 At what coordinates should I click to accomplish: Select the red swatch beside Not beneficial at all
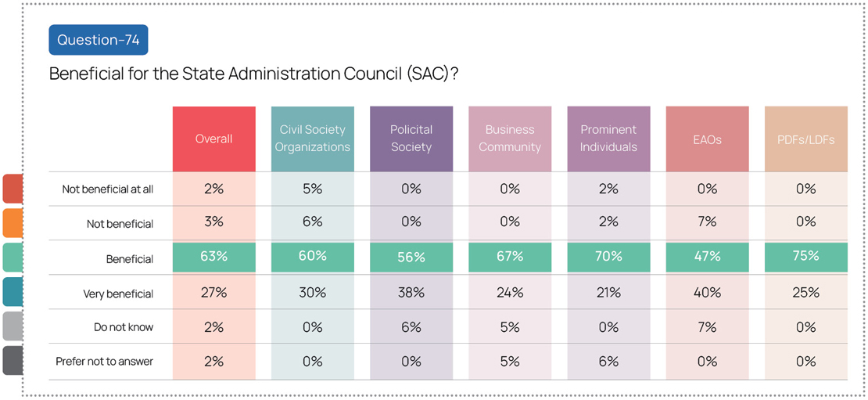[x=13, y=189]
